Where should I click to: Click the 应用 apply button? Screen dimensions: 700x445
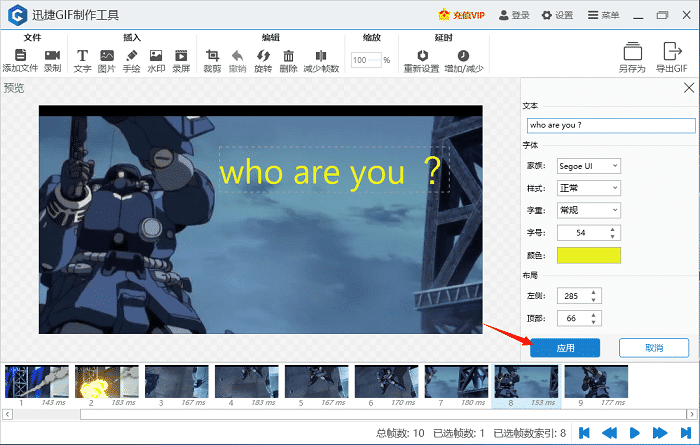click(565, 348)
